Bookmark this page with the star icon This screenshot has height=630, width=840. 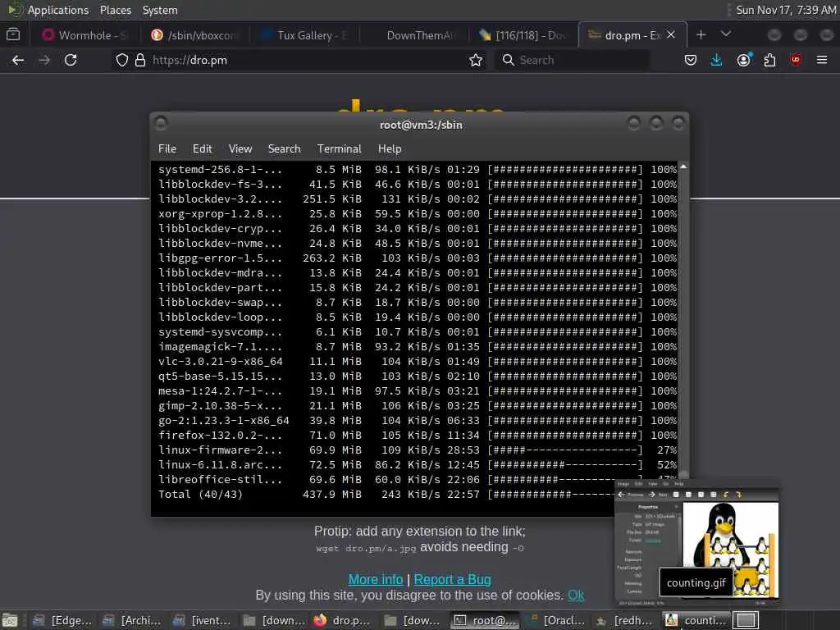476,60
